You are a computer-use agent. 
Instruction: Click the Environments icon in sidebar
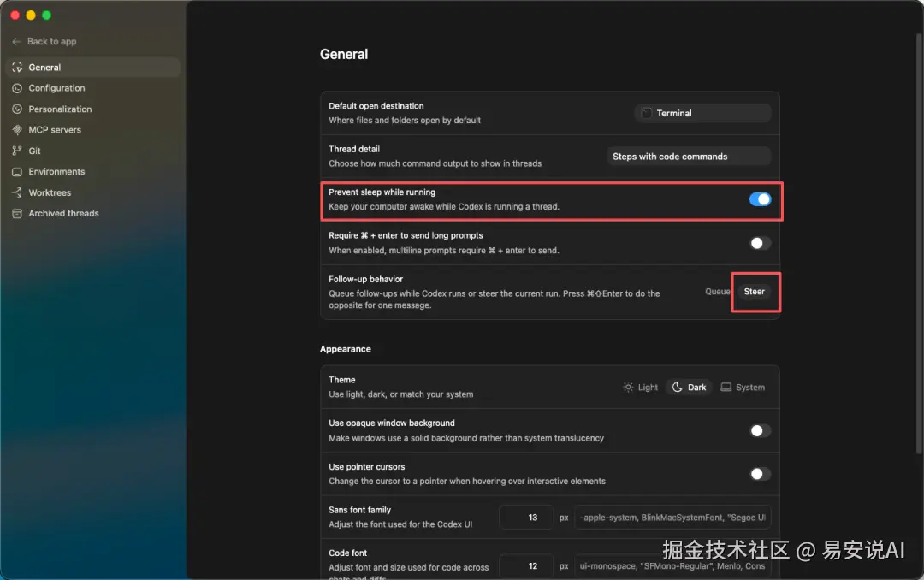(x=17, y=172)
